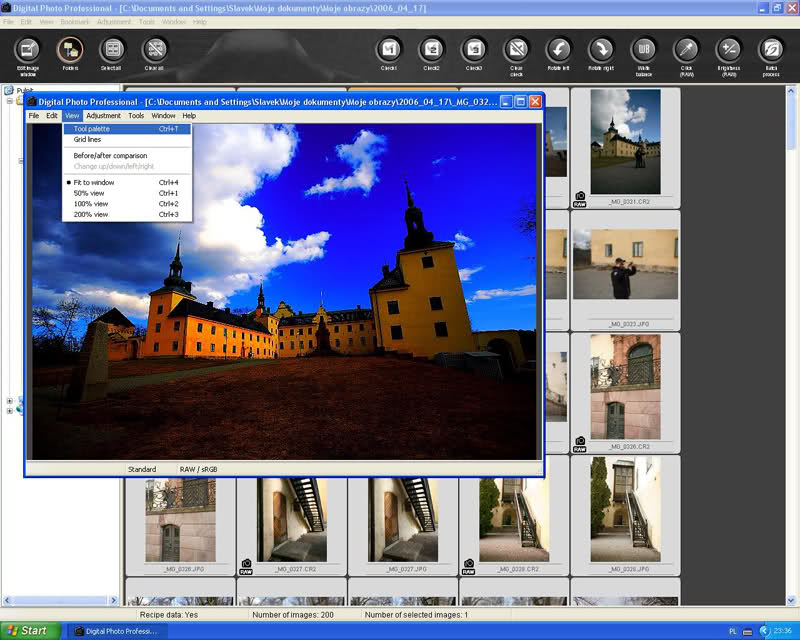Select thumbnail _MG_0326.CR2

click(626, 393)
